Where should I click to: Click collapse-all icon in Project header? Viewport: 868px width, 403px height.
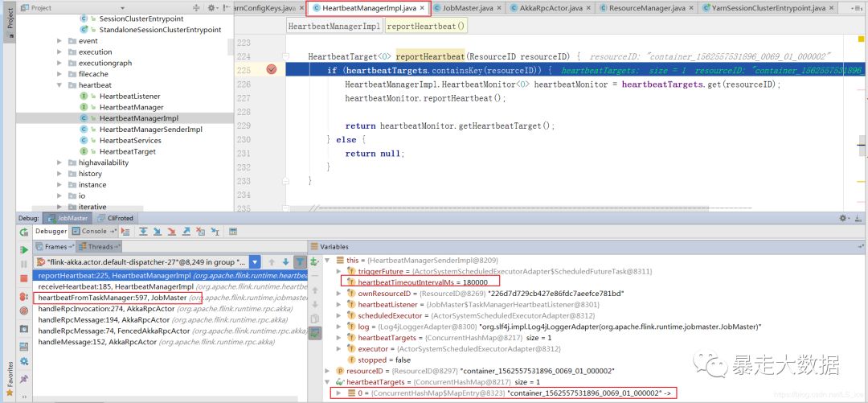pyautogui.click(x=196, y=8)
